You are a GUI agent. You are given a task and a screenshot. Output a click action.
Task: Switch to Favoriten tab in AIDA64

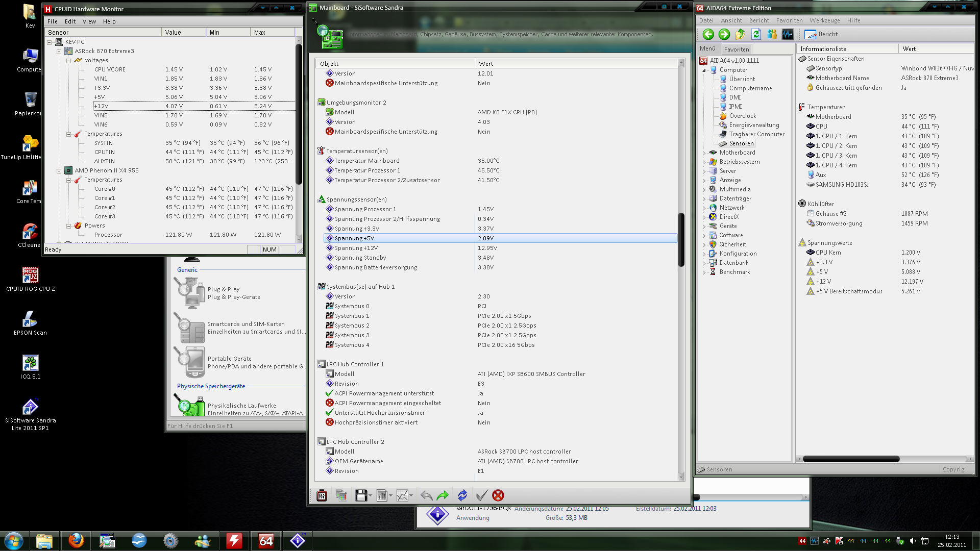[737, 49]
